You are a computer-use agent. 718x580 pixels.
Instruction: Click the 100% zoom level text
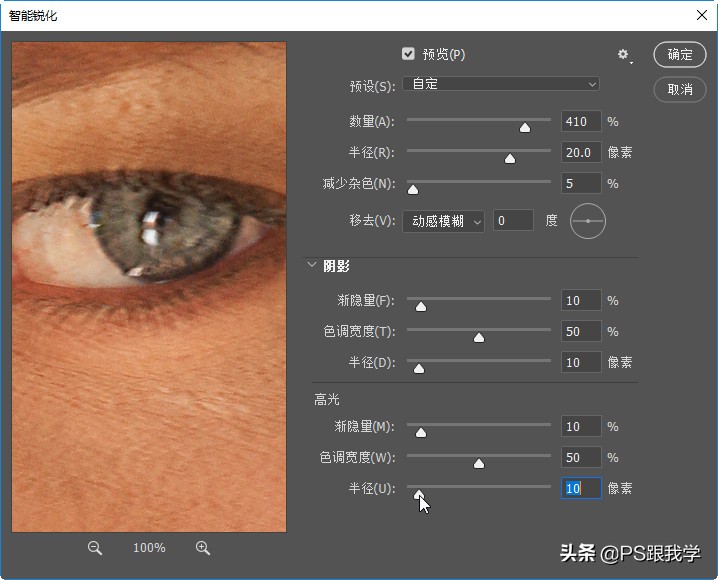point(149,548)
